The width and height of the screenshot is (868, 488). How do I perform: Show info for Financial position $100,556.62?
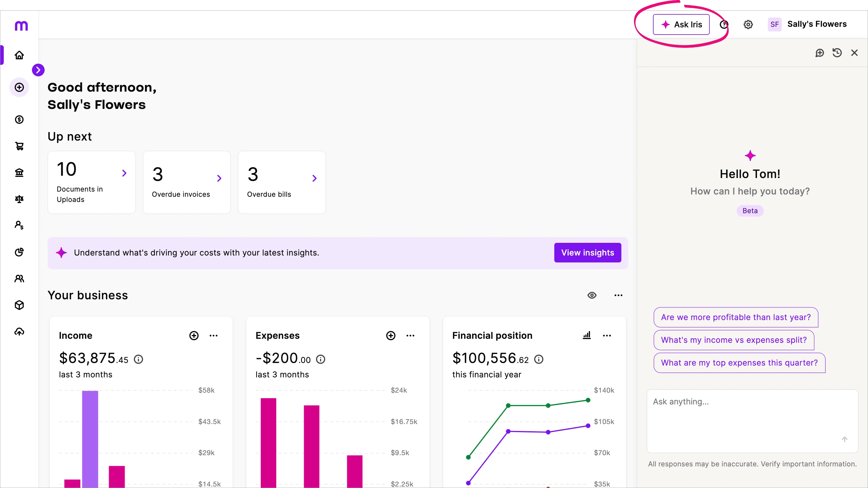pyautogui.click(x=539, y=360)
